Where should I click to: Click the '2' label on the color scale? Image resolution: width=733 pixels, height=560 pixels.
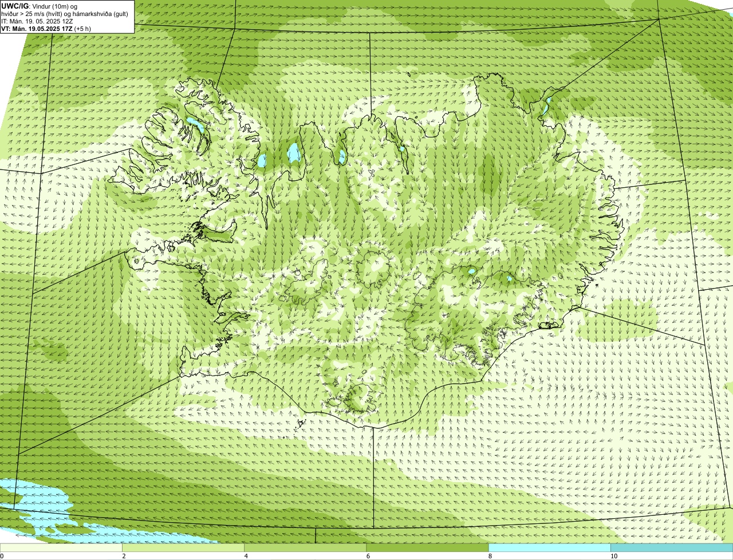[x=124, y=556]
